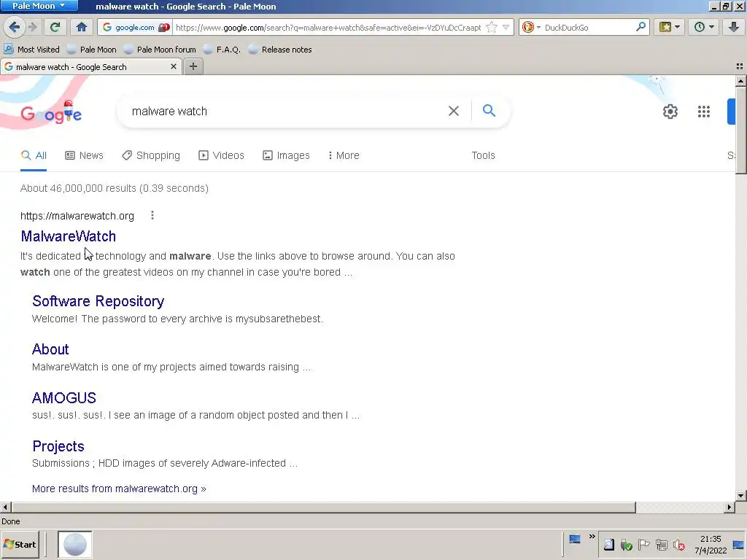
Task: Open the About sitelink
Action: [x=50, y=349]
